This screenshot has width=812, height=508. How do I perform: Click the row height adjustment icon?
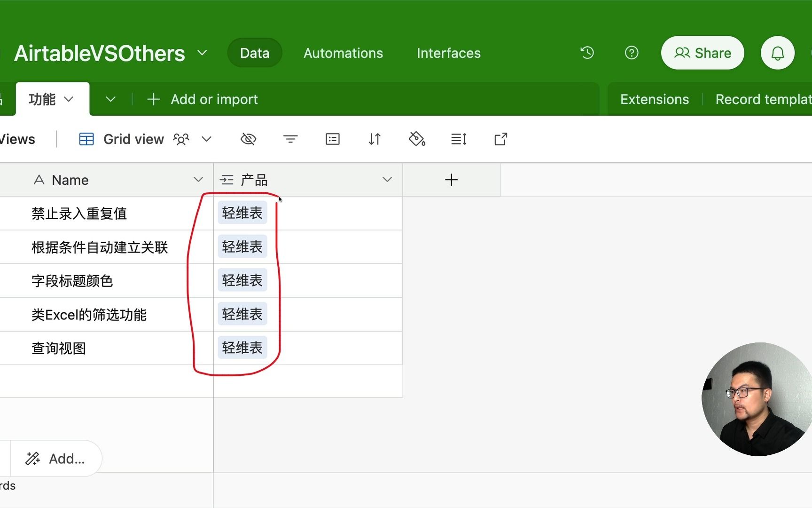459,139
